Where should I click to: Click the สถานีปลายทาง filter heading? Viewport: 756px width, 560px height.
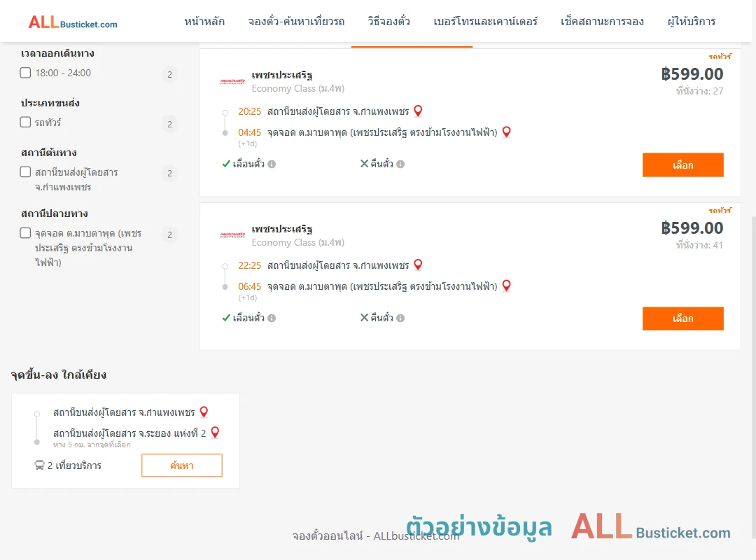(x=54, y=213)
